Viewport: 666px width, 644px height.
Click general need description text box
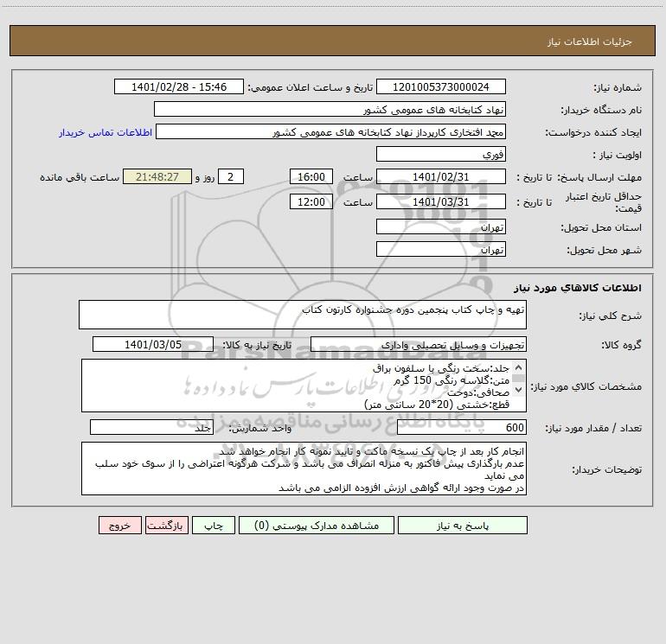tap(303, 315)
